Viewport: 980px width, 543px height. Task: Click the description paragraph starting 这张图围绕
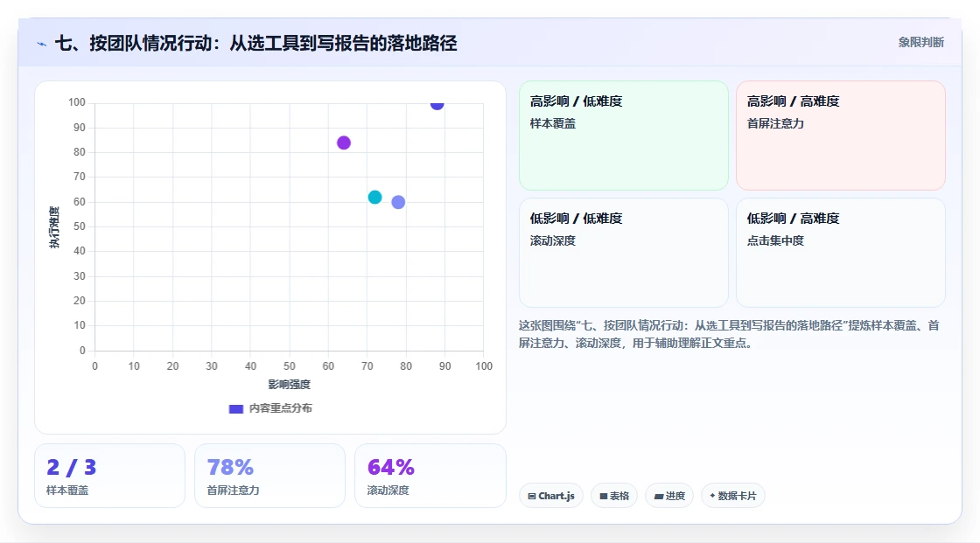coord(729,334)
